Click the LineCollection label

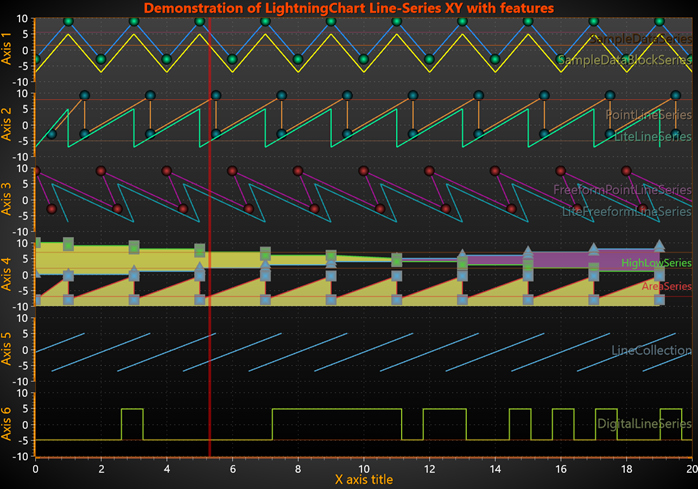(x=652, y=350)
